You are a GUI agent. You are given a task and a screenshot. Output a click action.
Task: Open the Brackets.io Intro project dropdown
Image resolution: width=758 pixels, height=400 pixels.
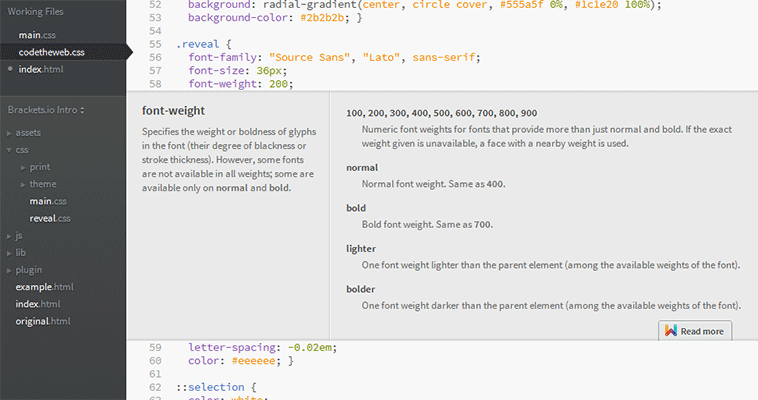click(x=46, y=110)
